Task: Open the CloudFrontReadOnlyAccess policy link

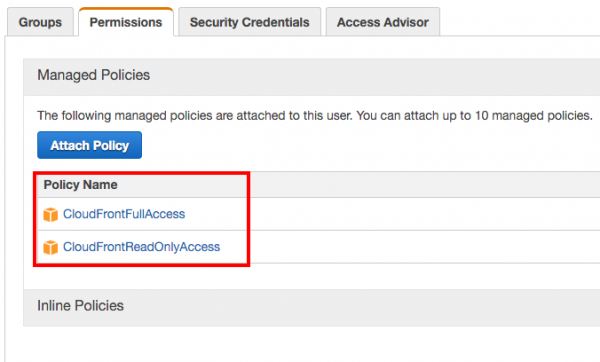Action: [142, 247]
